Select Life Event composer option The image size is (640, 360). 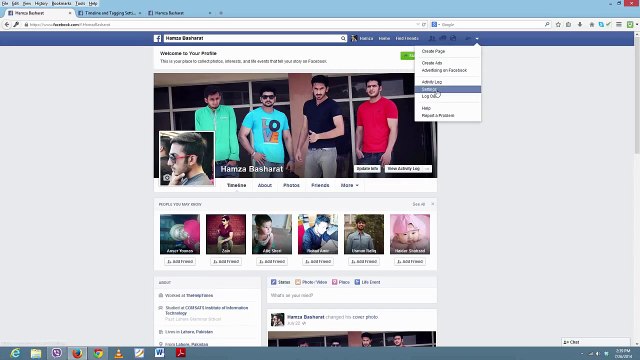pos(367,282)
